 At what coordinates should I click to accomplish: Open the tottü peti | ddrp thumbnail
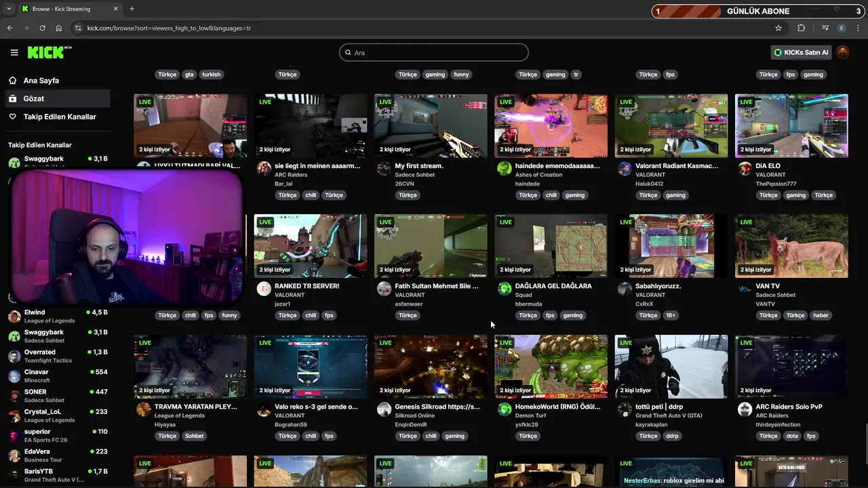coord(671,367)
